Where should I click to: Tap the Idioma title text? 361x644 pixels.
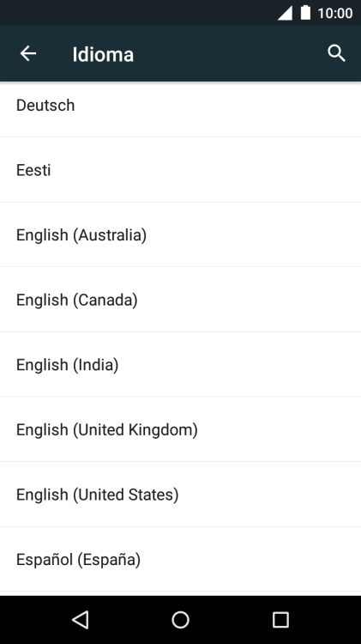pos(103,55)
